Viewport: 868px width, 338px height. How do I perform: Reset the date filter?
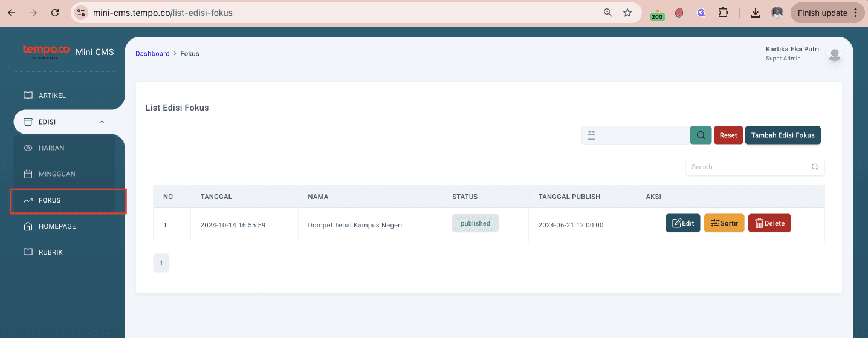pyautogui.click(x=728, y=135)
